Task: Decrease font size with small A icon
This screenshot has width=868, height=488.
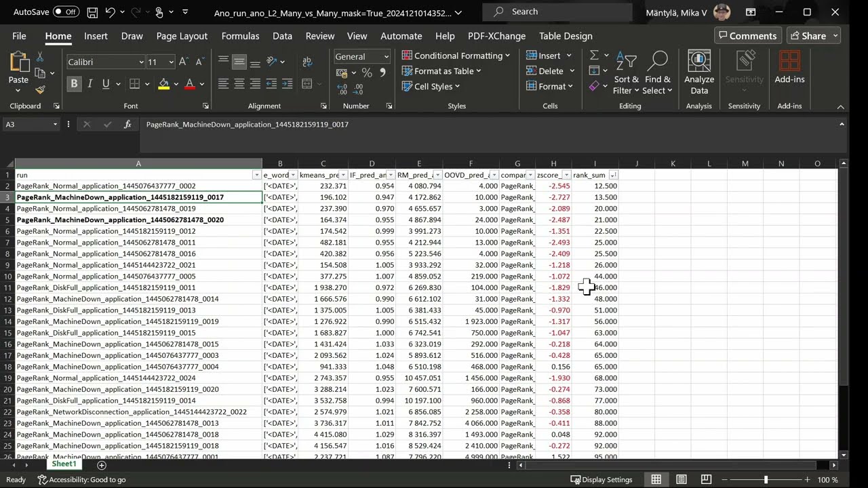Action: coord(199,62)
